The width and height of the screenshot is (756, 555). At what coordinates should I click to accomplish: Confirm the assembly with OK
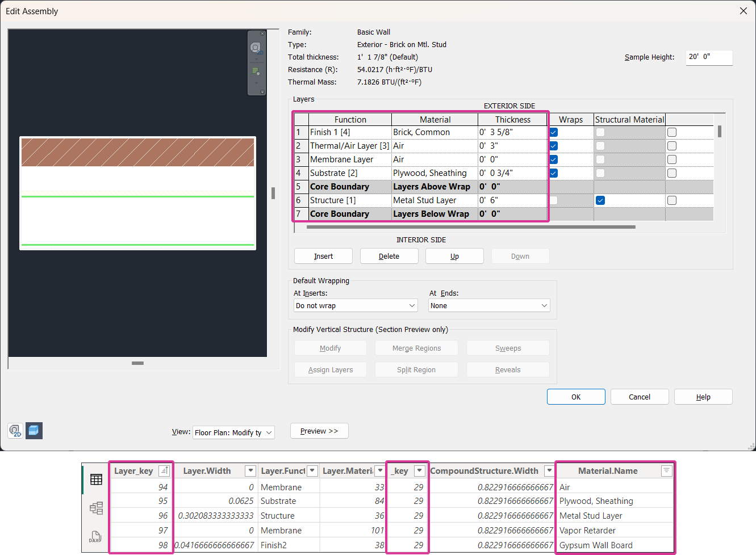click(x=576, y=397)
